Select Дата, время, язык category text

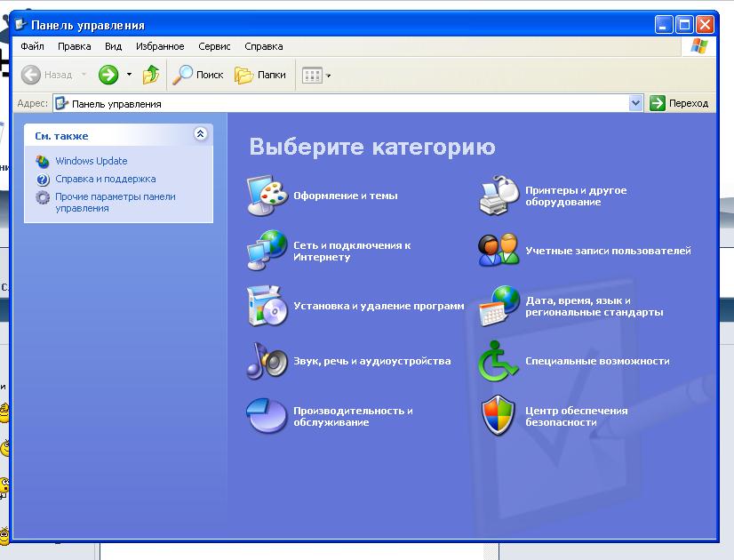click(594, 306)
